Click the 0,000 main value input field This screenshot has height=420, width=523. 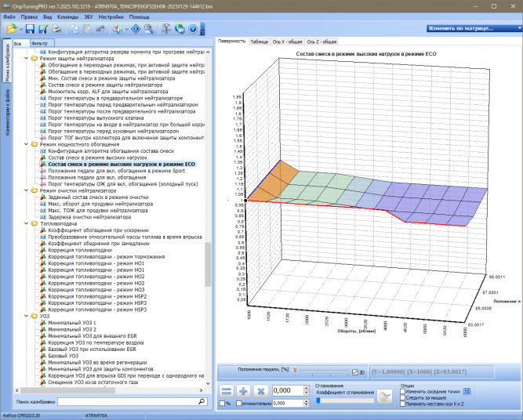[x=288, y=391]
